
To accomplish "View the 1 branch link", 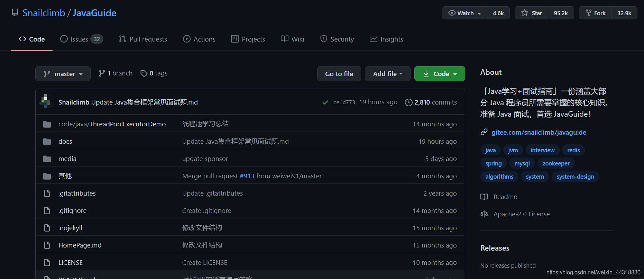I will click(116, 73).
